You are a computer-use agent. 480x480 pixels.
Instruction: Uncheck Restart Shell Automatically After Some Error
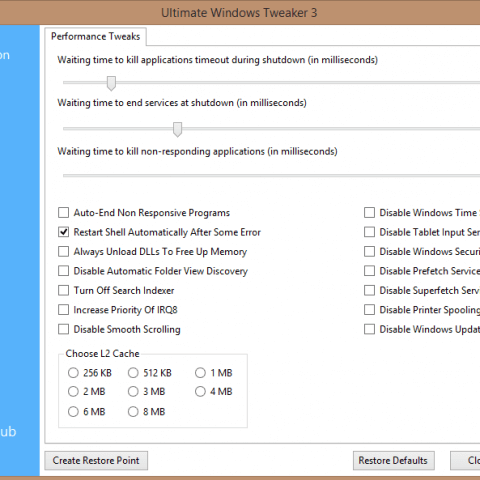tap(63, 232)
